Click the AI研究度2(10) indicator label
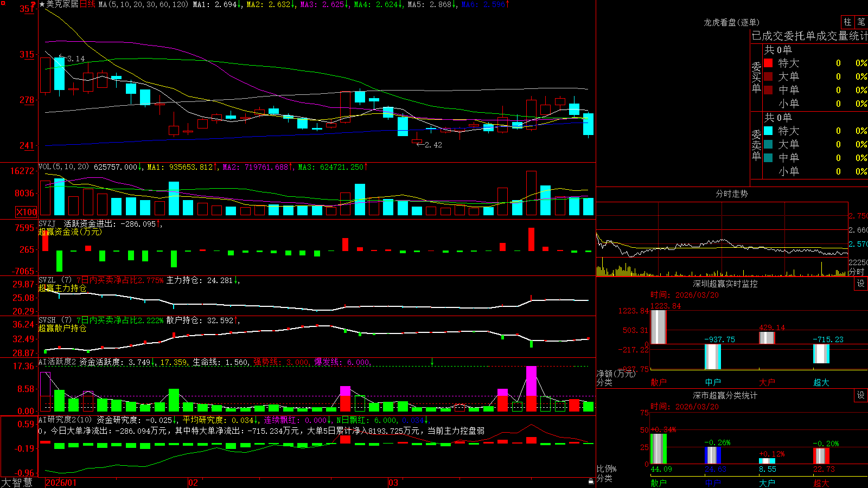This screenshot has width=868, height=488. [x=65, y=420]
